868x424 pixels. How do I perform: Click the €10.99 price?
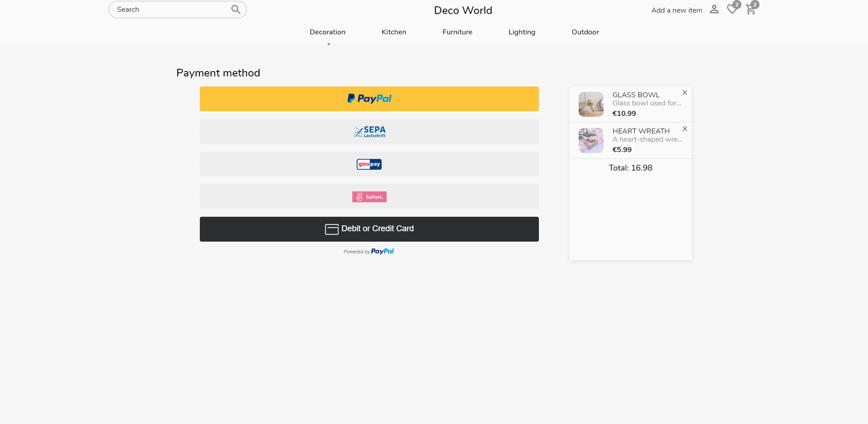coord(624,114)
